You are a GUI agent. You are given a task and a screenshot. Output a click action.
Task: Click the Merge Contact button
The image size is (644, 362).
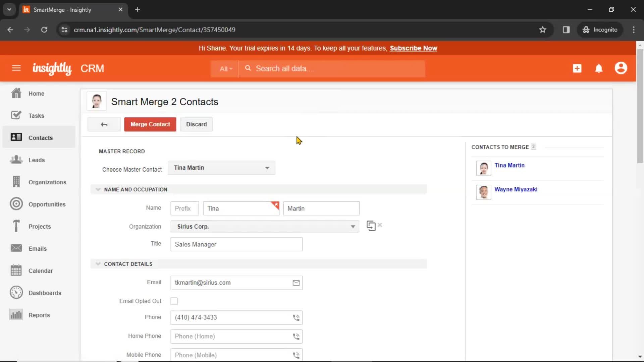[150, 124]
